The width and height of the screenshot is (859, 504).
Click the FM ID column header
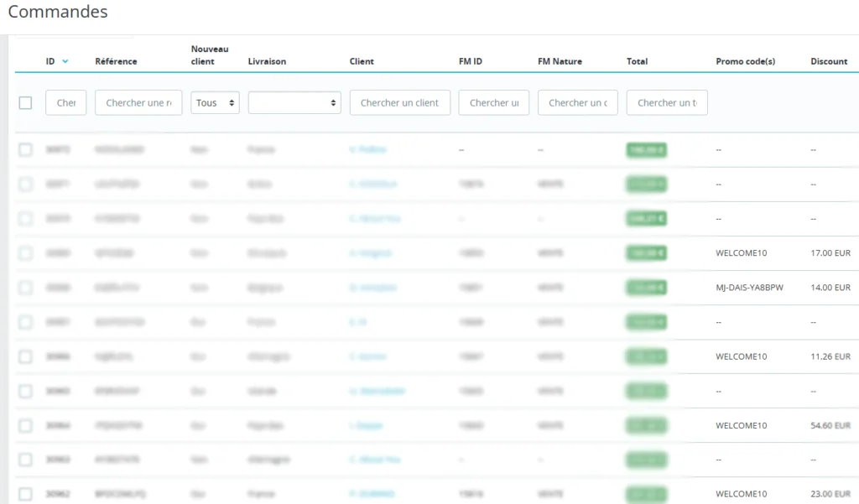(471, 61)
